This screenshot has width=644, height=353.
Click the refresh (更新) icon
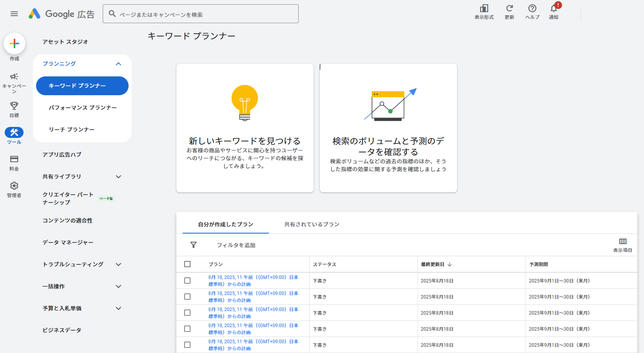pyautogui.click(x=509, y=9)
